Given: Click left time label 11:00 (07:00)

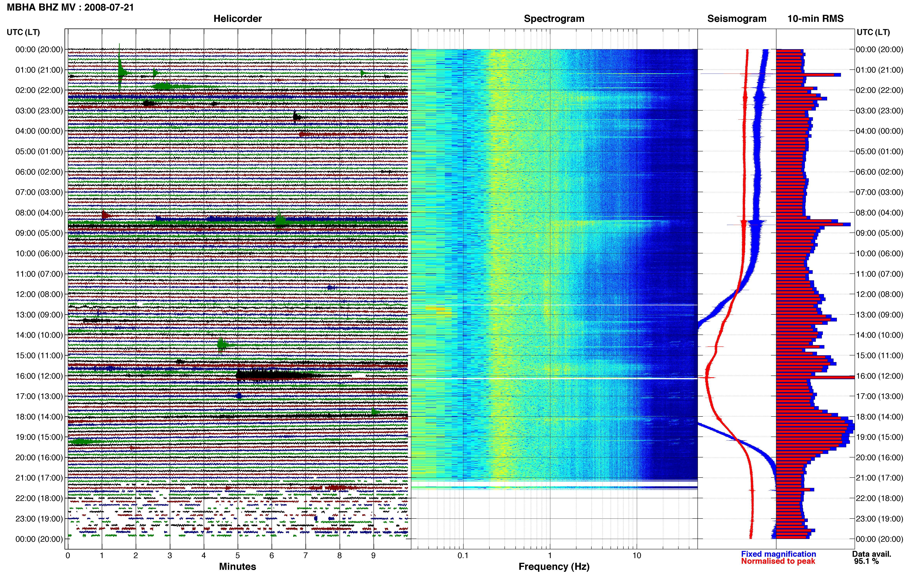Looking at the screenshot, I should click(39, 274).
